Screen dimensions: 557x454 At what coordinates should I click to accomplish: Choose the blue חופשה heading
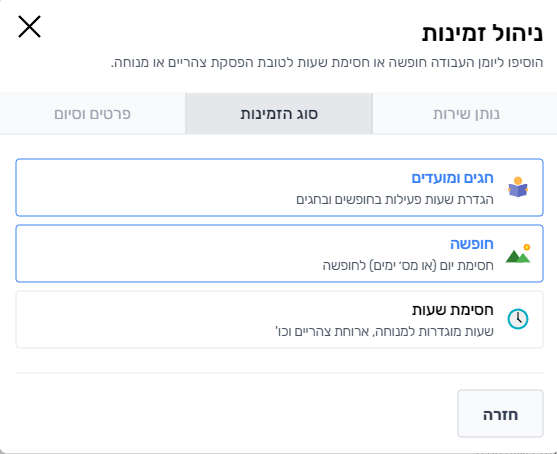(472, 244)
